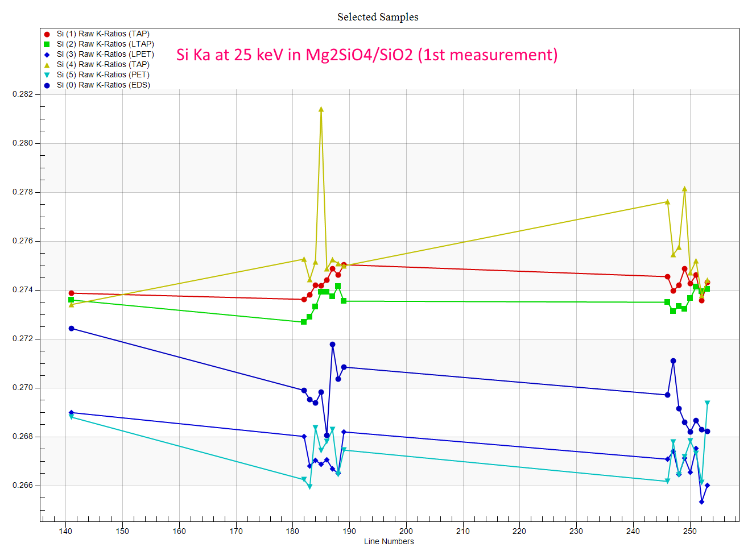
Task: Click the blue diamond legend marker for Si (3)
Action: pos(47,55)
